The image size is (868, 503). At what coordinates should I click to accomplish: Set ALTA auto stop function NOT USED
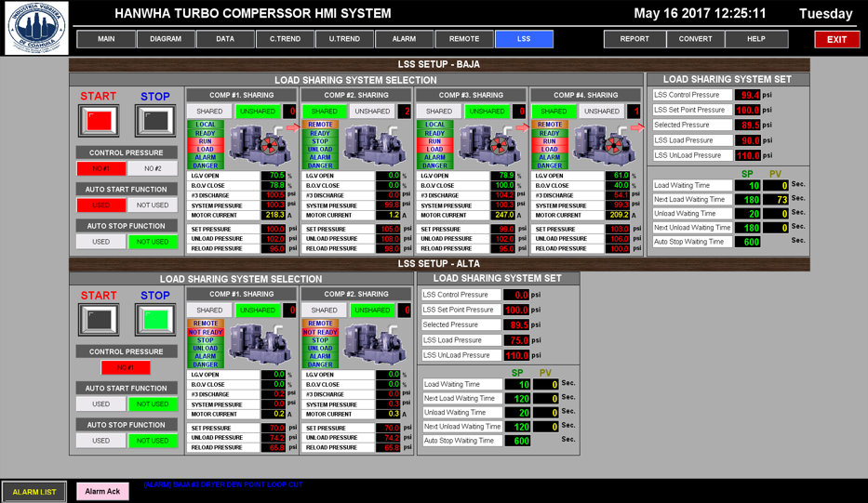coord(153,441)
